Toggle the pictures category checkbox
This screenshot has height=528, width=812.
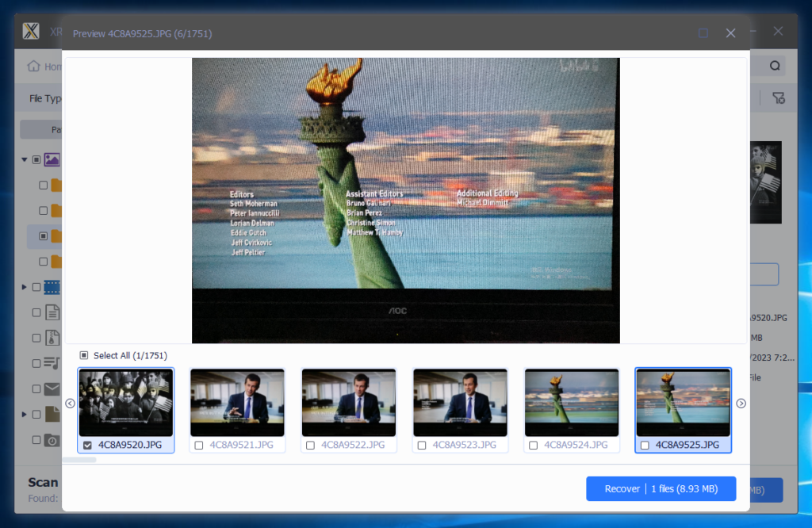[x=36, y=159]
